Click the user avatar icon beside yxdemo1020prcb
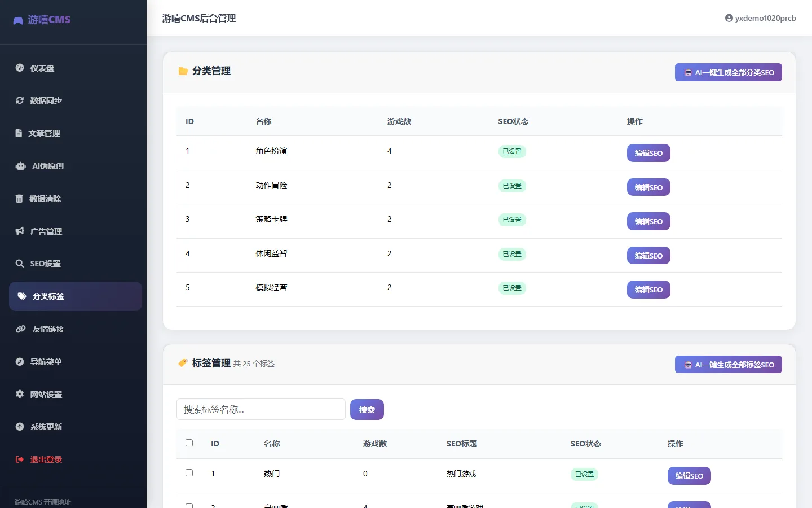Image resolution: width=812 pixels, height=508 pixels. click(x=729, y=18)
